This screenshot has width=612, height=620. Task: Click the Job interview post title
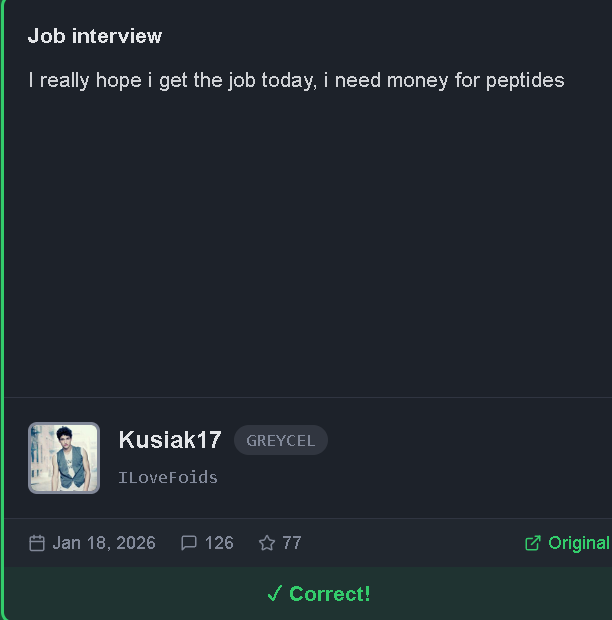point(95,36)
